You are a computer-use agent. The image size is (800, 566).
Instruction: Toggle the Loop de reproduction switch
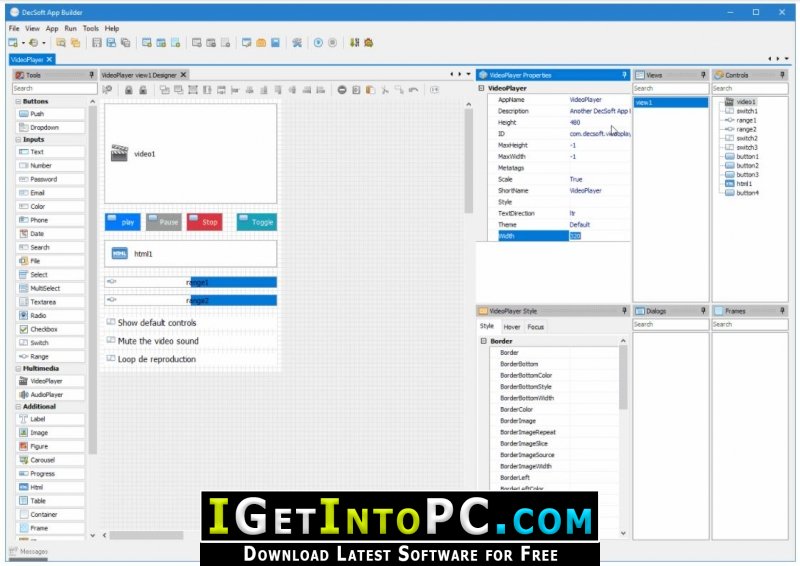coord(111,359)
